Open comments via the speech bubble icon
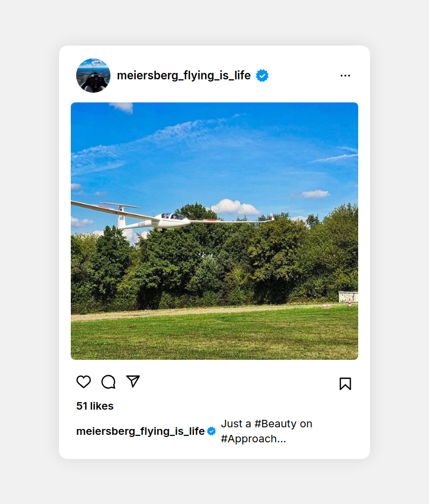This screenshot has width=429, height=504. pos(108,382)
